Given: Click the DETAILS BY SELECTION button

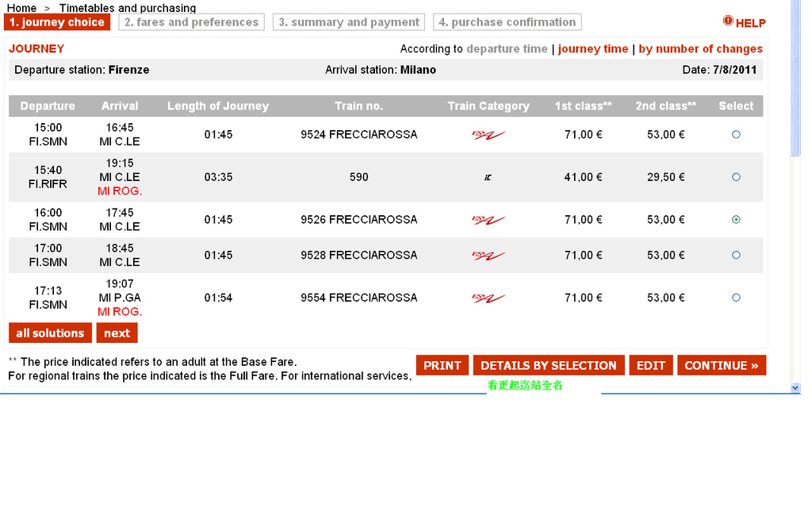Looking at the screenshot, I should click(x=549, y=365).
